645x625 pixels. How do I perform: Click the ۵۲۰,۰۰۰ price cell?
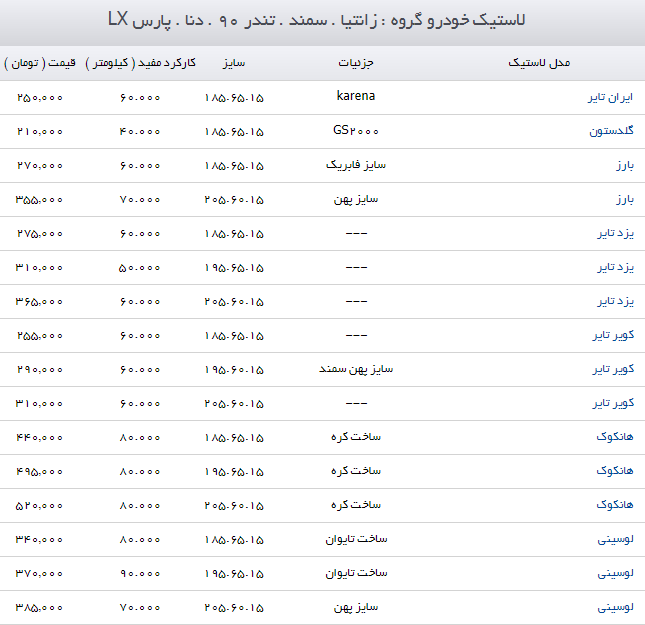tap(39, 506)
